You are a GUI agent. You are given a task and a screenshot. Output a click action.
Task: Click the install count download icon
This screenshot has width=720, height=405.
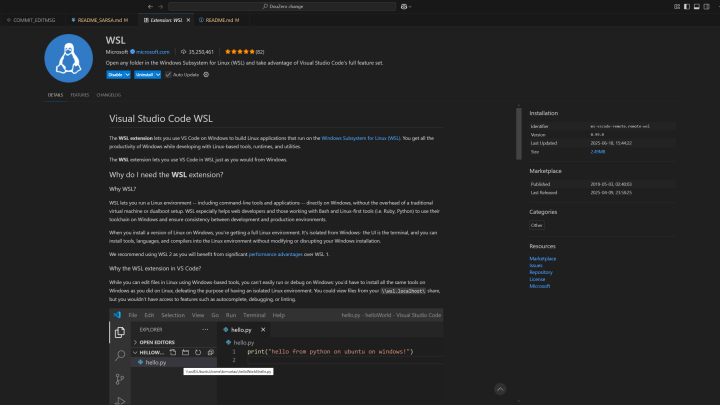click(x=183, y=52)
